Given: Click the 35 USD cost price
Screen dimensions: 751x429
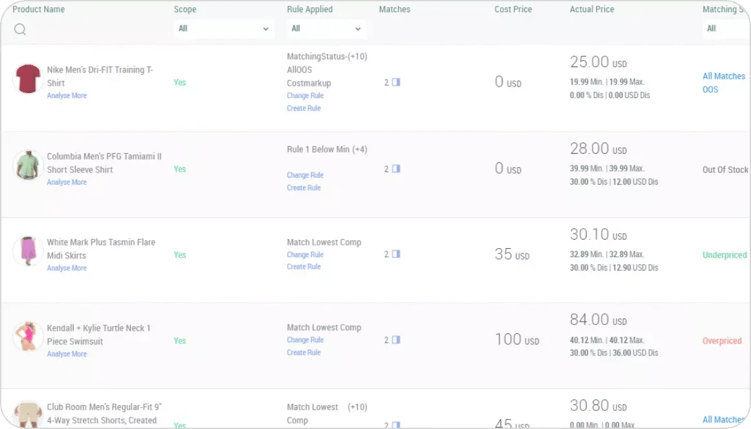Looking at the screenshot, I should tap(512, 254).
